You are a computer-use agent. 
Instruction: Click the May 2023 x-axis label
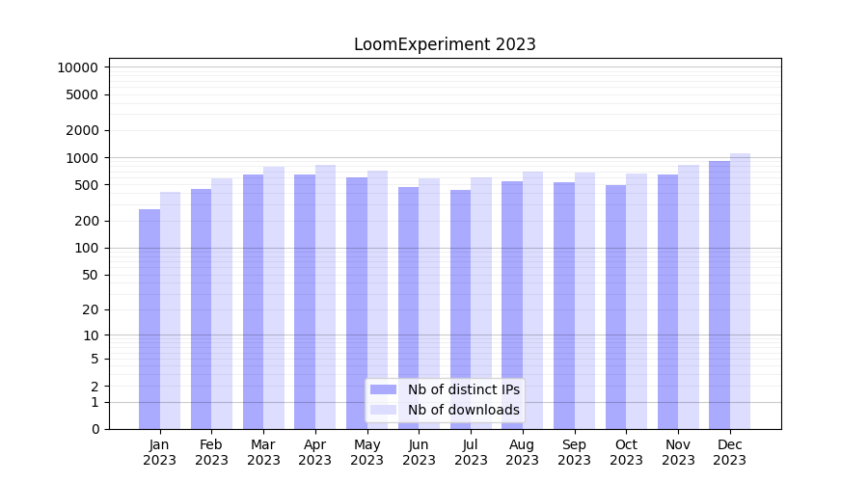[x=366, y=452]
